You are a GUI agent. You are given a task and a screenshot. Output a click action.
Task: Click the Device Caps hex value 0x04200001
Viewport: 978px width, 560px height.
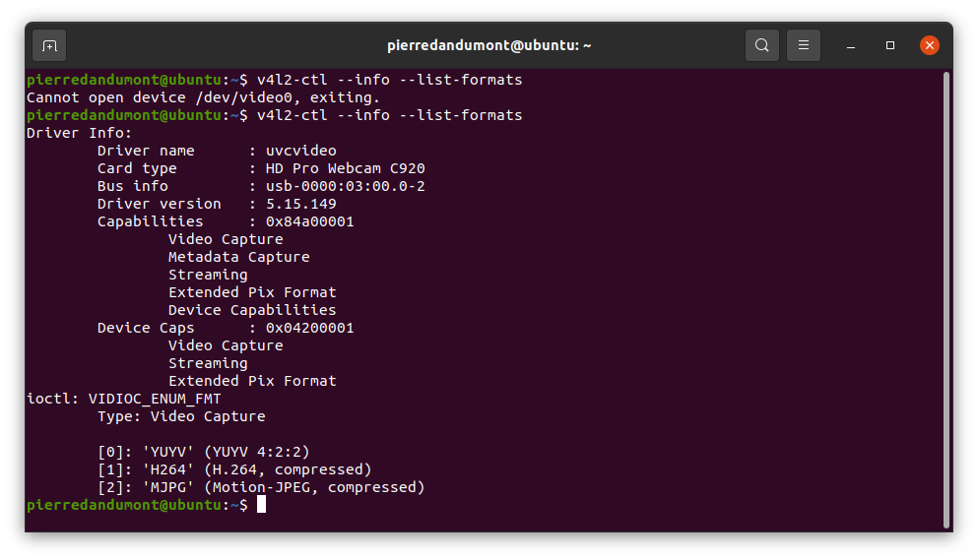(x=310, y=328)
